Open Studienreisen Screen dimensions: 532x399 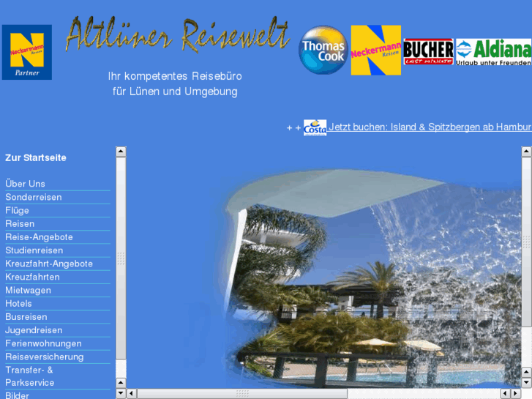pos(34,250)
